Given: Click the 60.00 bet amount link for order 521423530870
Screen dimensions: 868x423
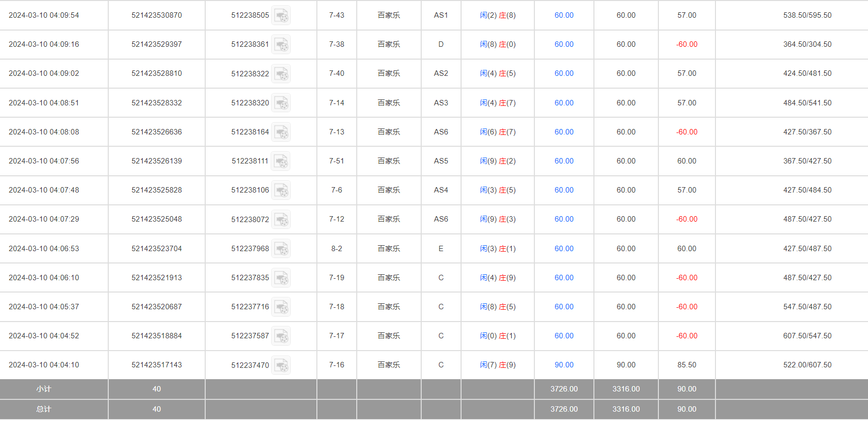Looking at the screenshot, I should point(564,15).
